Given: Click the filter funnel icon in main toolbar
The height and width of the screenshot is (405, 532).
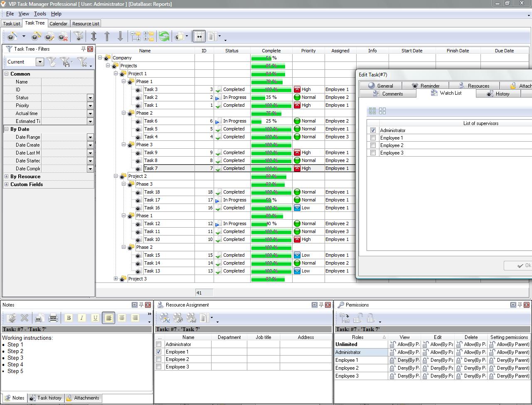Looking at the screenshot, I should 79,37.
